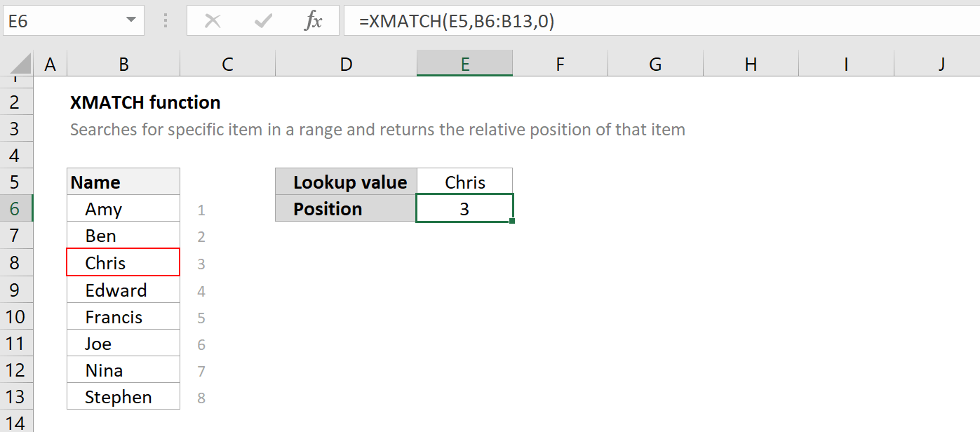Select row 8 header
980x432 pixels.
[17, 262]
